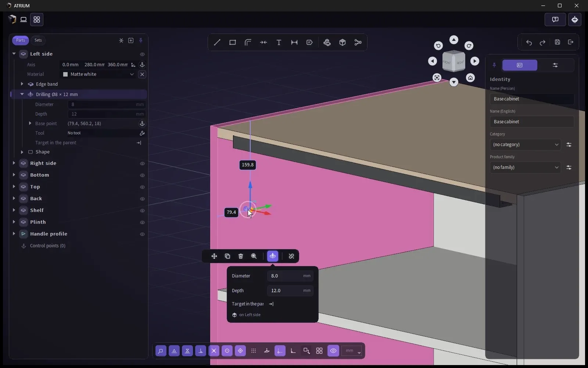Open the Product family dropdown
This screenshot has width=588, height=368.
(x=526, y=167)
